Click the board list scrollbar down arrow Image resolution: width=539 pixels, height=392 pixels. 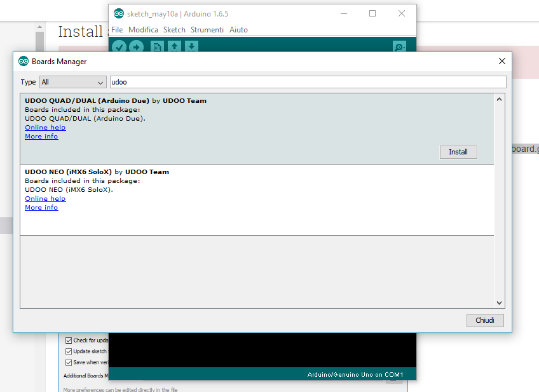[499, 302]
